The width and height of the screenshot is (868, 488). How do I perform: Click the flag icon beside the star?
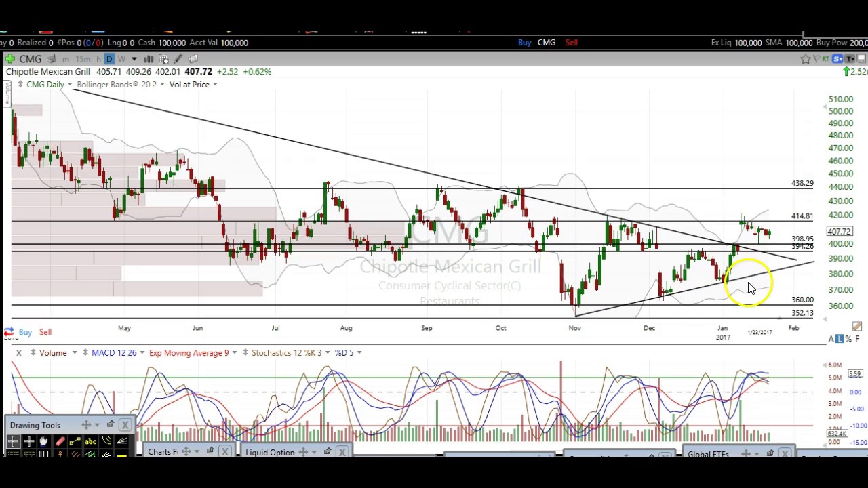(816, 59)
